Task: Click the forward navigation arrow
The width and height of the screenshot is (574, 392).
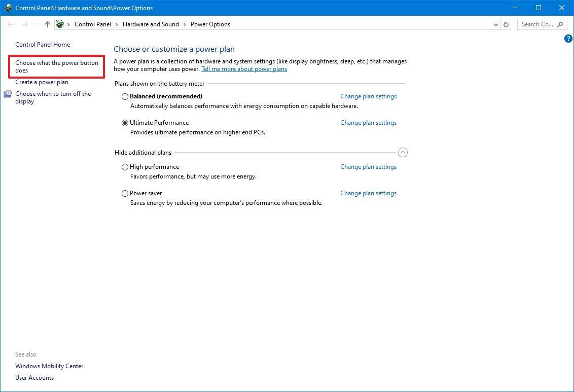Action: [x=24, y=24]
